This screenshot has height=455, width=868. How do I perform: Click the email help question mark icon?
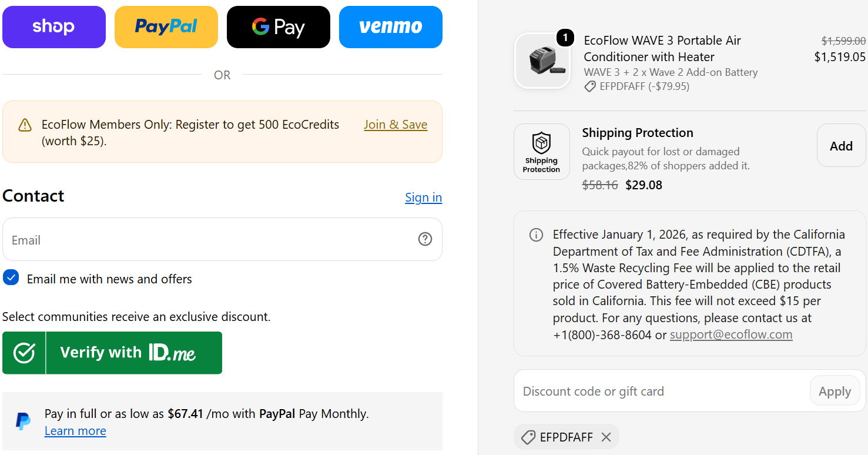pos(425,239)
